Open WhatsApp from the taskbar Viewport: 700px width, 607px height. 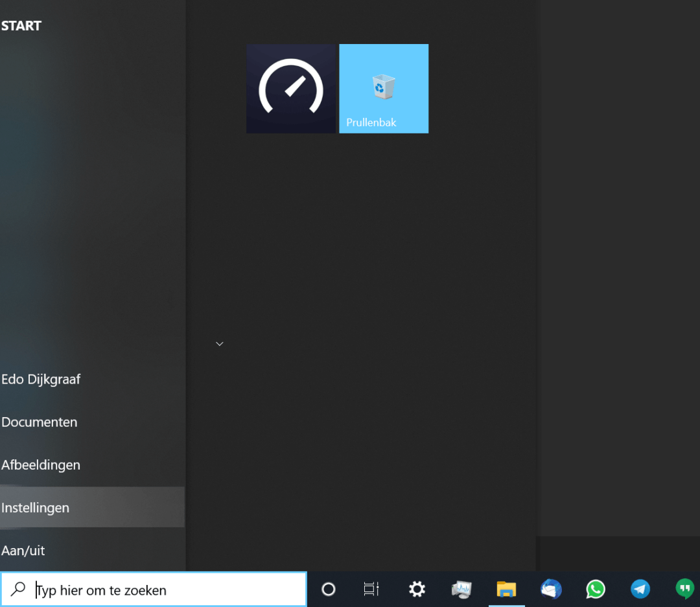coord(596,589)
